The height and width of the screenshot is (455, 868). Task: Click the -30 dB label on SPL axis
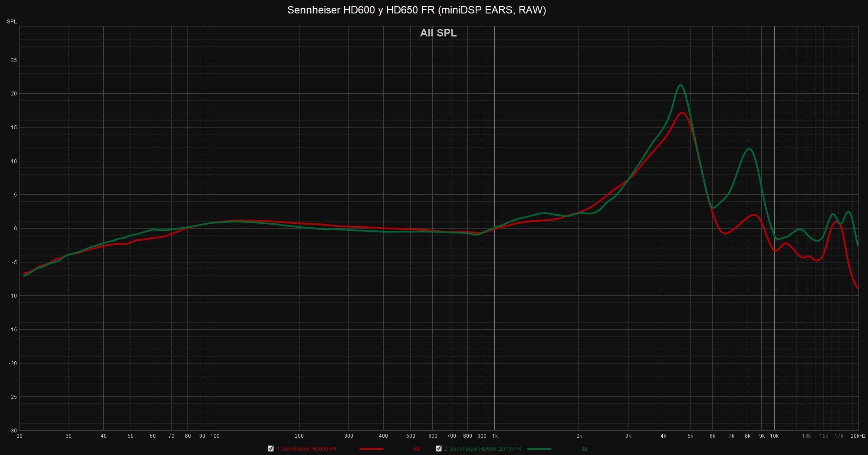click(x=13, y=430)
